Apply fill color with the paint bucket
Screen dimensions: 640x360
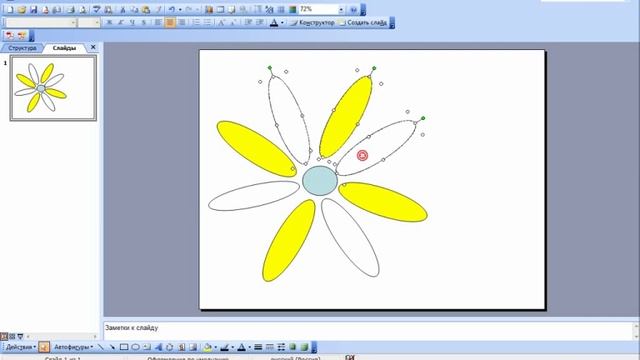207,347
